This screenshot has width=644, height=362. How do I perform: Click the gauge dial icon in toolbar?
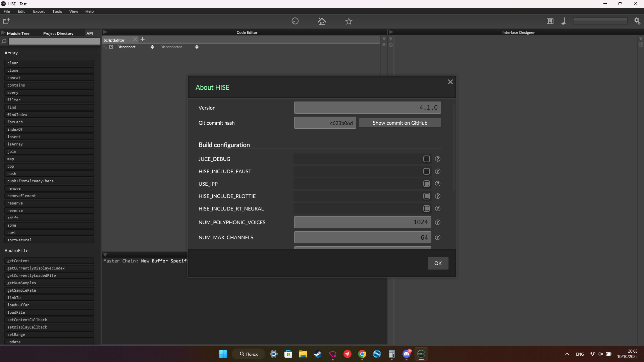click(x=295, y=21)
